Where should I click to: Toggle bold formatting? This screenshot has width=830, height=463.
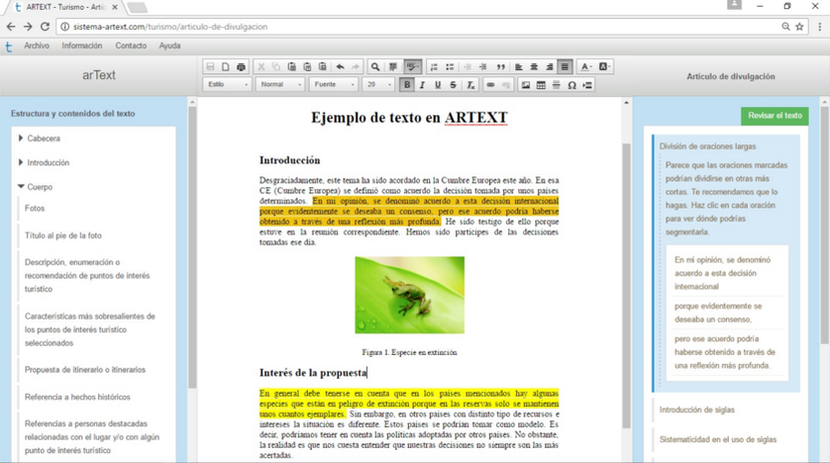click(407, 85)
